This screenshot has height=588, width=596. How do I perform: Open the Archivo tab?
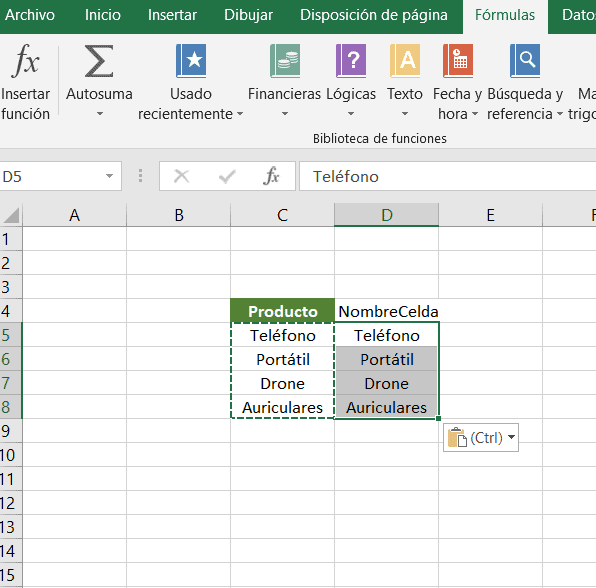tap(30, 15)
